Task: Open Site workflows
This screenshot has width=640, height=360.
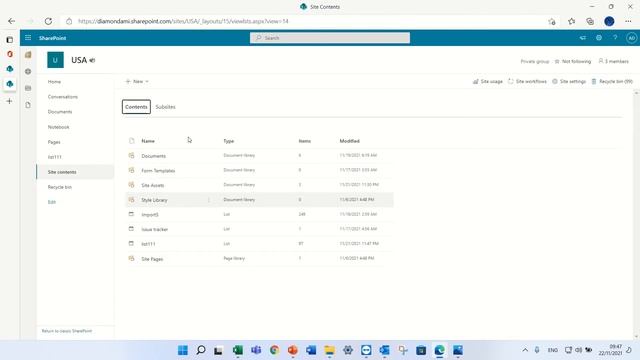Action: click(x=527, y=82)
